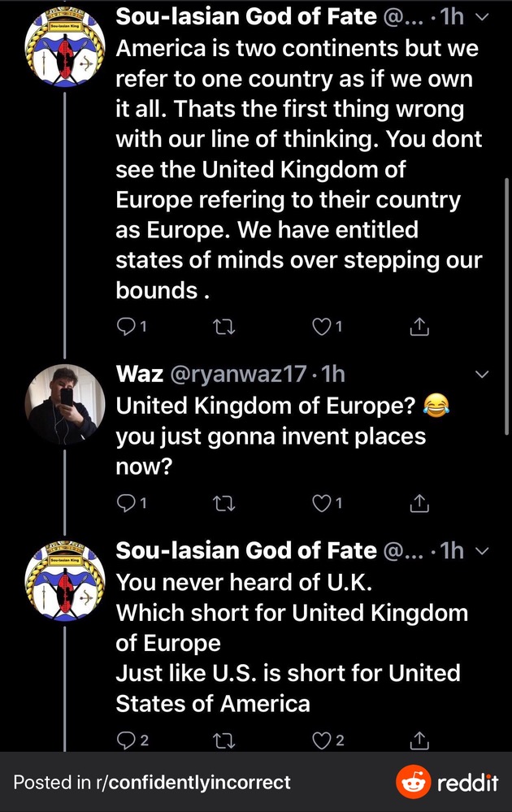Share the first tweet about two continents
The image size is (512, 812).
click(x=419, y=327)
